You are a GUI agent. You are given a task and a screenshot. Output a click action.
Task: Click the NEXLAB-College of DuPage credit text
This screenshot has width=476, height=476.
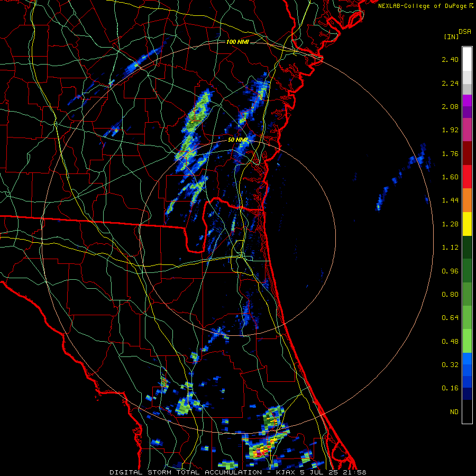425,6
